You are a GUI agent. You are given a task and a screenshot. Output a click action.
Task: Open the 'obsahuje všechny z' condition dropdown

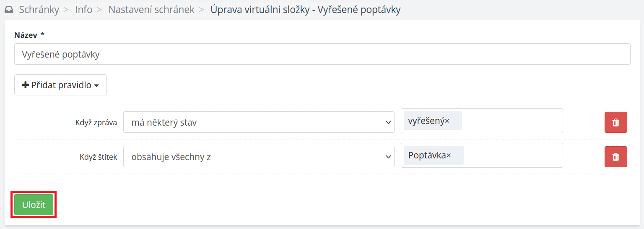coord(259,157)
